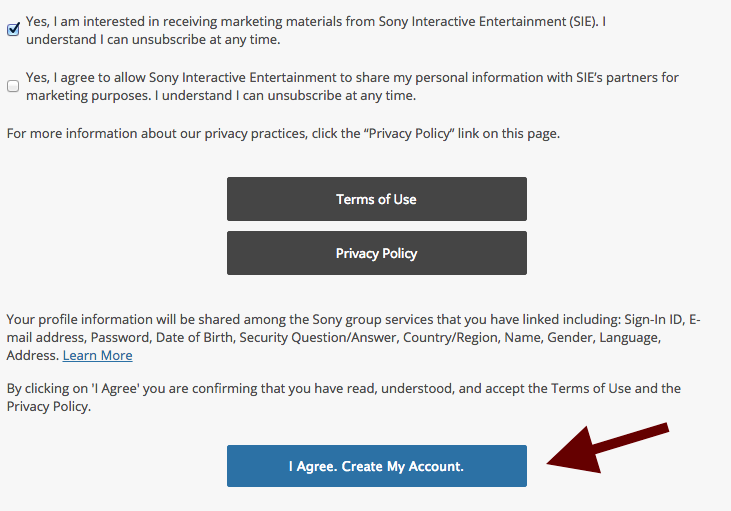Follow the Learn More link

pos(97,356)
